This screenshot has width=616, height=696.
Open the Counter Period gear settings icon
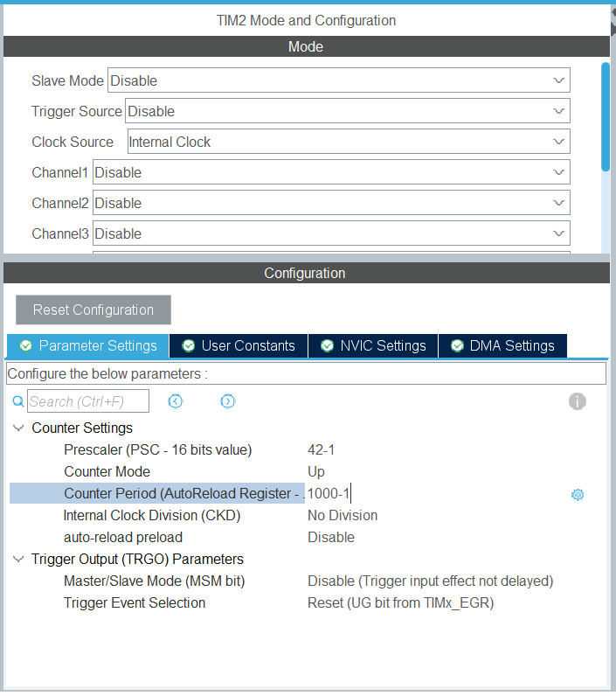tap(577, 494)
